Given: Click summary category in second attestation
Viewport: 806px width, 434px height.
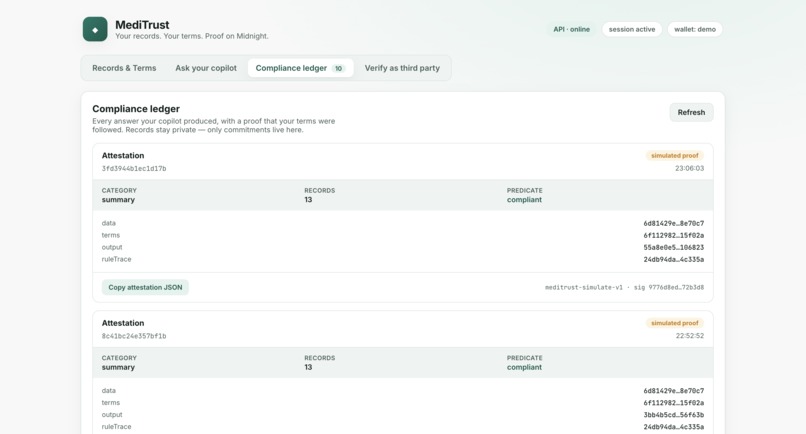Looking at the screenshot, I should pyautogui.click(x=118, y=368).
